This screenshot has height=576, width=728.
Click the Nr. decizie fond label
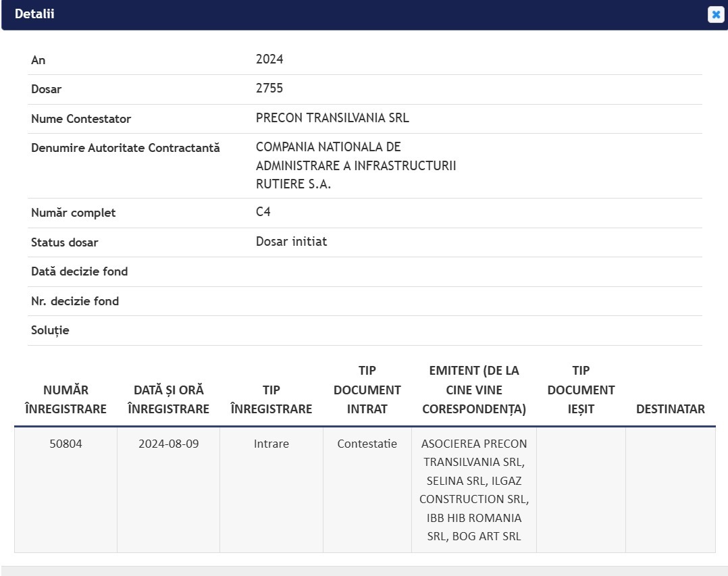point(75,301)
